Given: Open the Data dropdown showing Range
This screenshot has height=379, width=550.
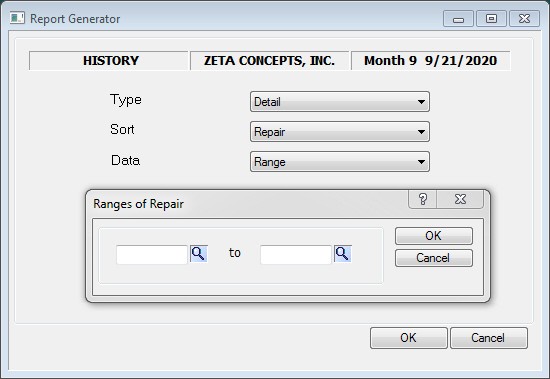Looking at the screenshot, I should [x=340, y=161].
